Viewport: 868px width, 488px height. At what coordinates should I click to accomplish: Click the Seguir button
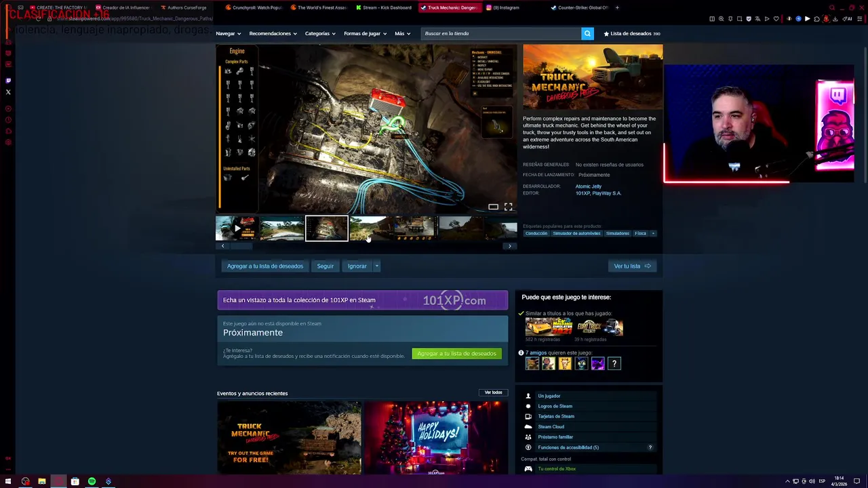pyautogui.click(x=325, y=266)
